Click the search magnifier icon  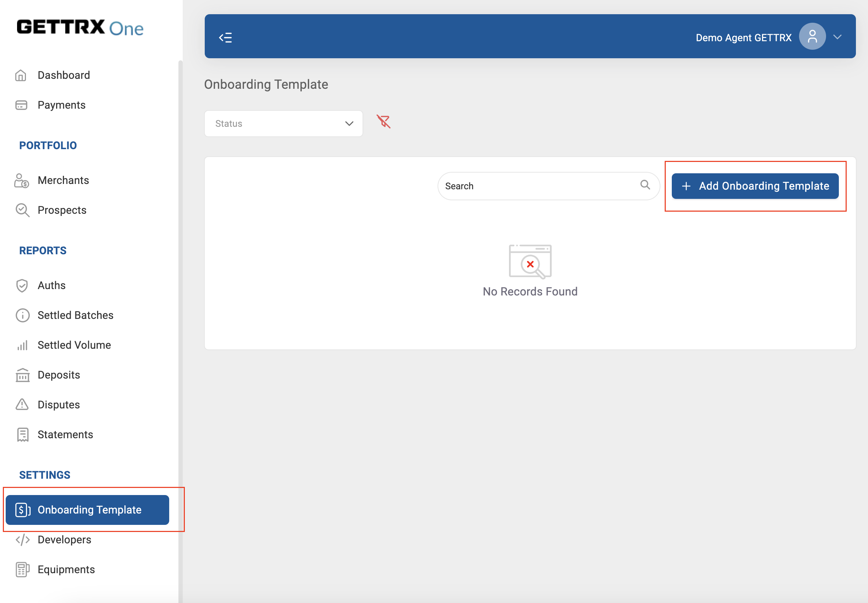pos(645,185)
